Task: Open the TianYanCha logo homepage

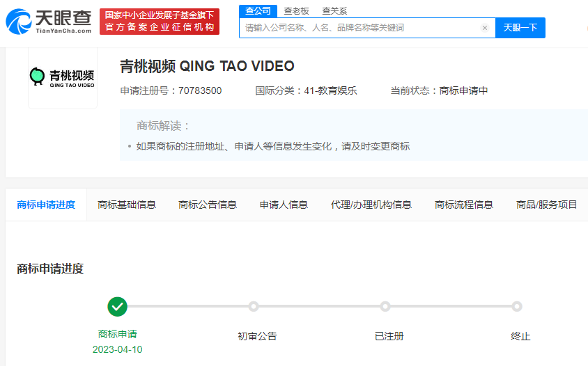Action: (49, 22)
